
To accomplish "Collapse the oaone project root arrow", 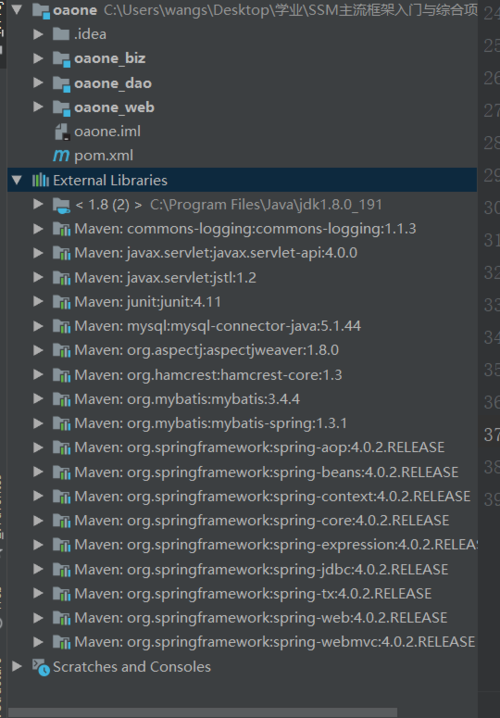I will click(17, 10).
